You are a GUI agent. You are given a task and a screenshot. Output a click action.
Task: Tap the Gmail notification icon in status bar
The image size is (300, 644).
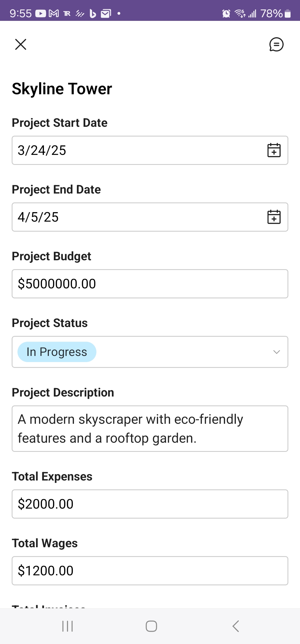pos(54,13)
